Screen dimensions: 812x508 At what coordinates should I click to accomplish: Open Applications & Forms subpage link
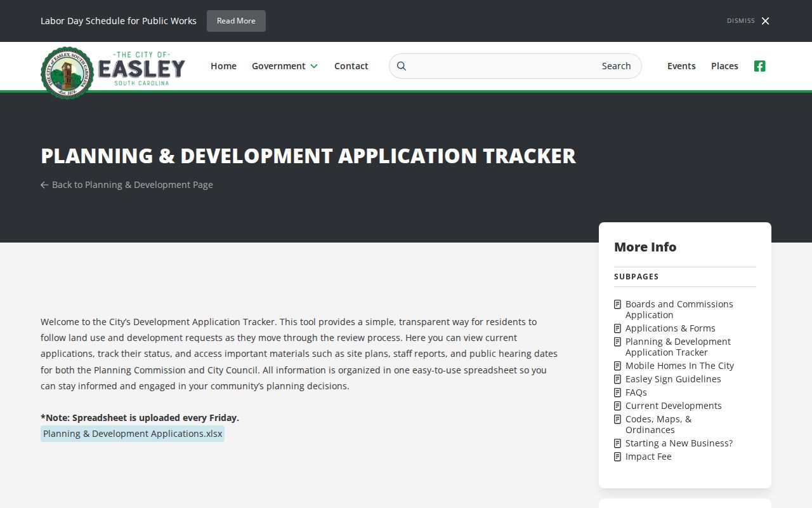pyautogui.click(x=670, y=328)
